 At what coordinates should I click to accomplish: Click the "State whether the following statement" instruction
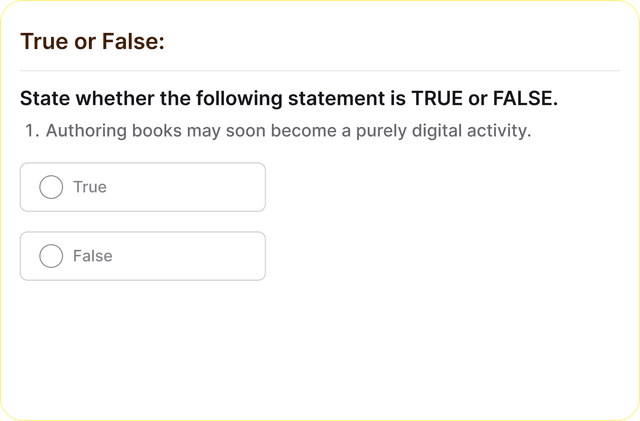pyautogui.click(x=200, y=99)
